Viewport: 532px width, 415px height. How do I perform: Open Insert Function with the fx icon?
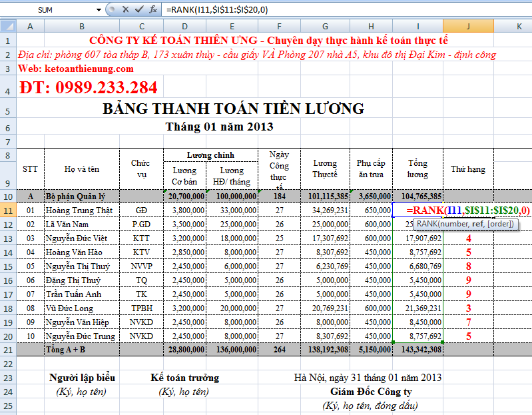coord(153,9)
